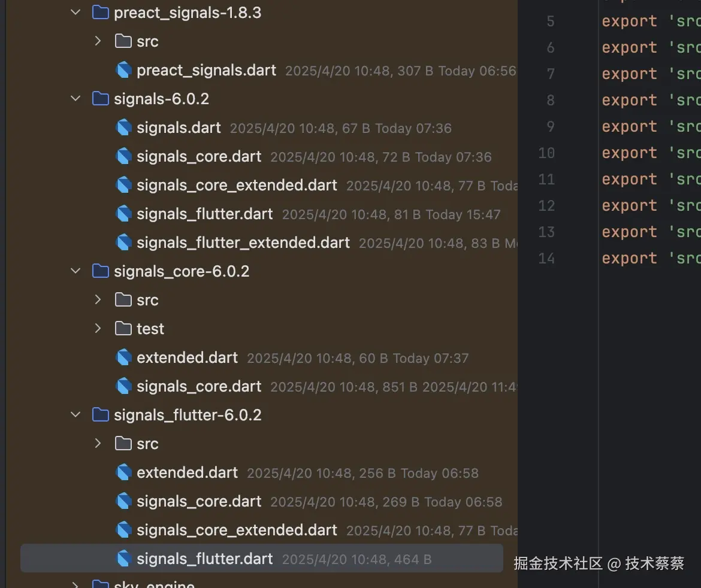
Task: Click src folder icon in preact_signals-1.8.3
Action: [123, 41]
